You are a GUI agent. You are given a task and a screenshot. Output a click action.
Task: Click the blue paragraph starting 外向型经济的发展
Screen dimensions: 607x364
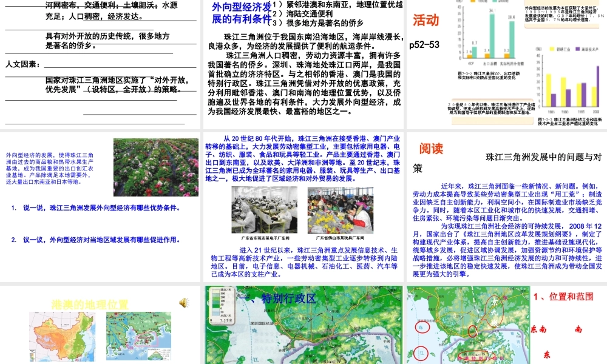[x=50, y=168]
